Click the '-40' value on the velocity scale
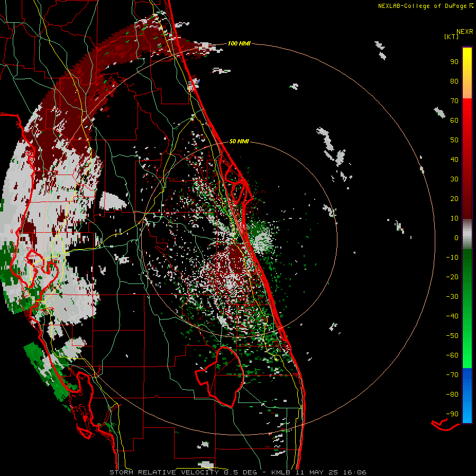This screenshot has height=476, width=476. tap(452, 316)
